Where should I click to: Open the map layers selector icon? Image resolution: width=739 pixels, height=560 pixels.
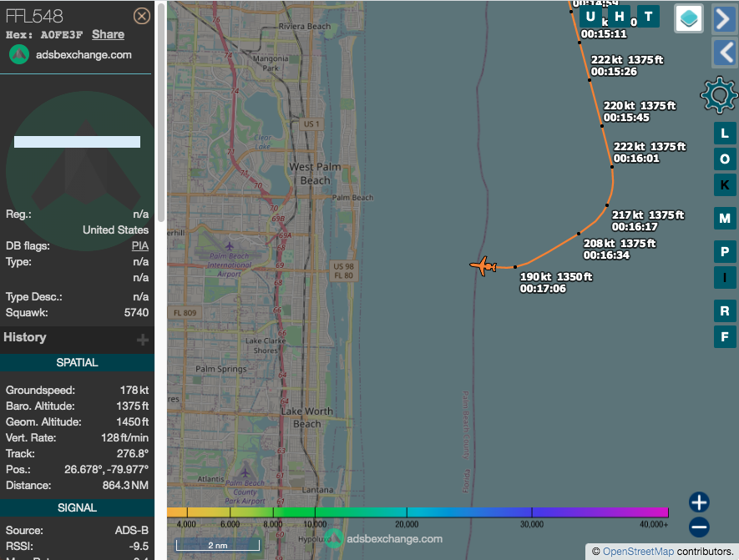coord(689,19)
